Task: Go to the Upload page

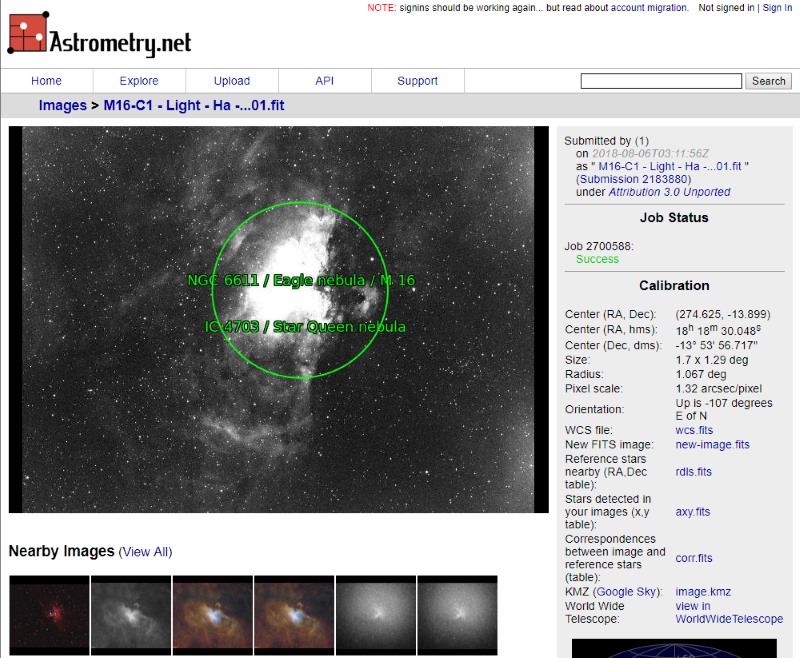Action: [232, 81]
